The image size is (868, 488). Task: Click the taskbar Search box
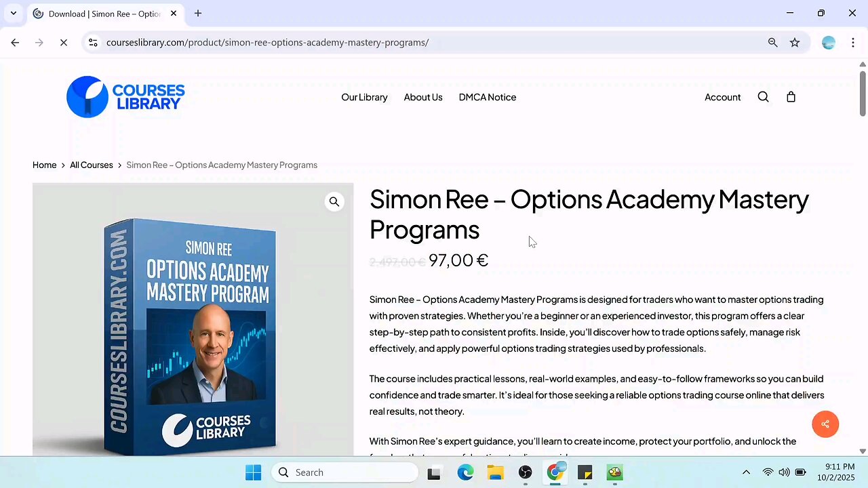pos(344,472)
